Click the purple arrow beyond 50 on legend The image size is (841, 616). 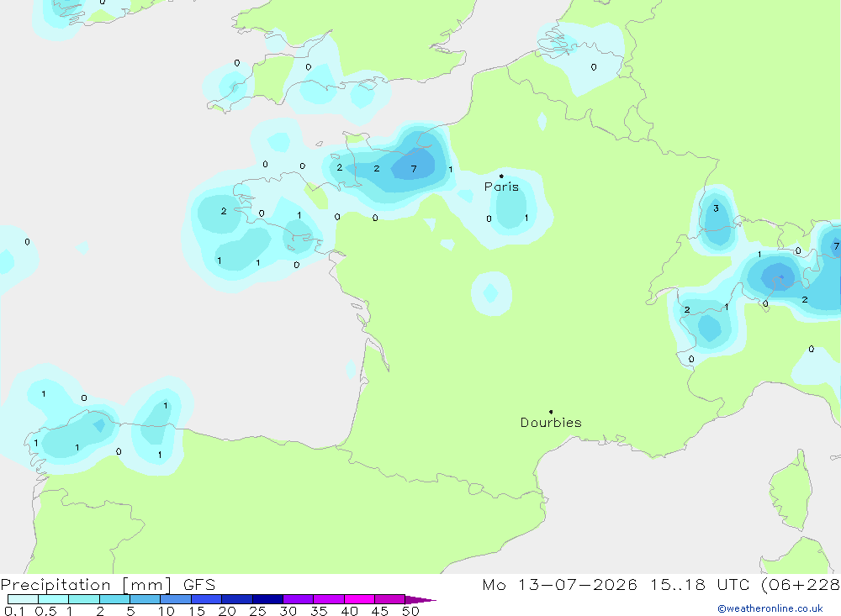tap(420, 599)
